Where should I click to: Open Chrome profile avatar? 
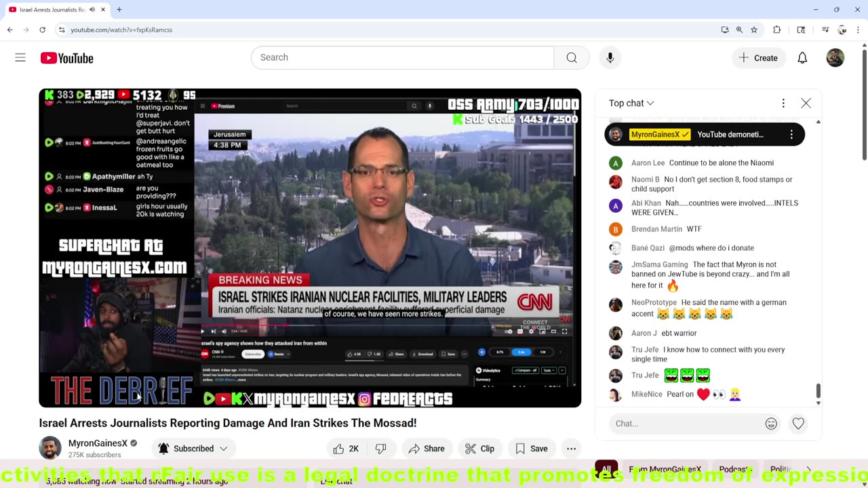click(842, 30)
